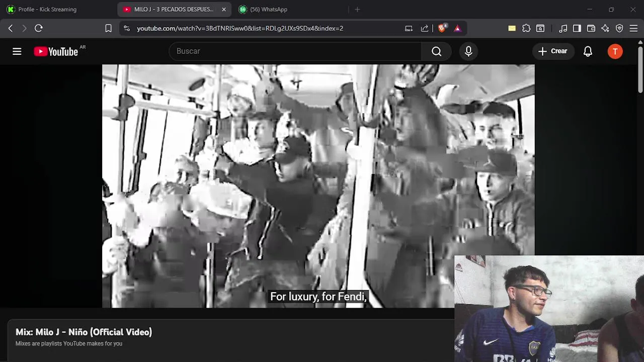Share this page via share icon

(425, 28)
